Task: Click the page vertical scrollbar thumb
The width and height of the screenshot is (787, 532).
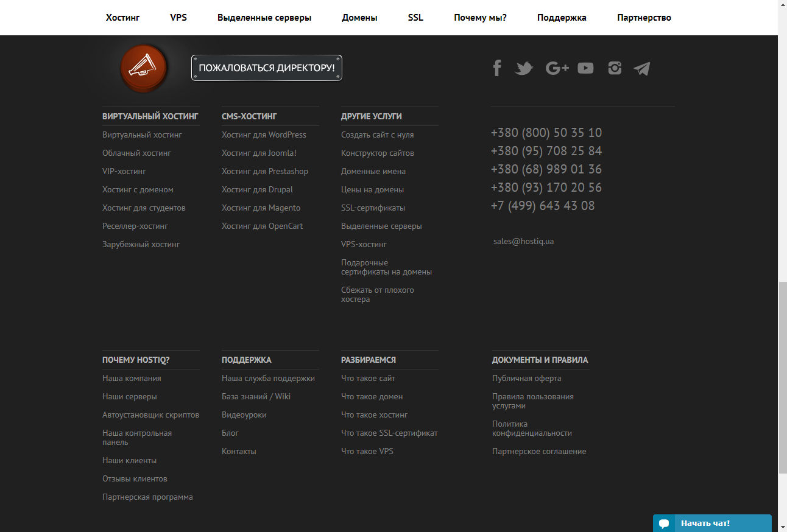Action: coord(783,377)
